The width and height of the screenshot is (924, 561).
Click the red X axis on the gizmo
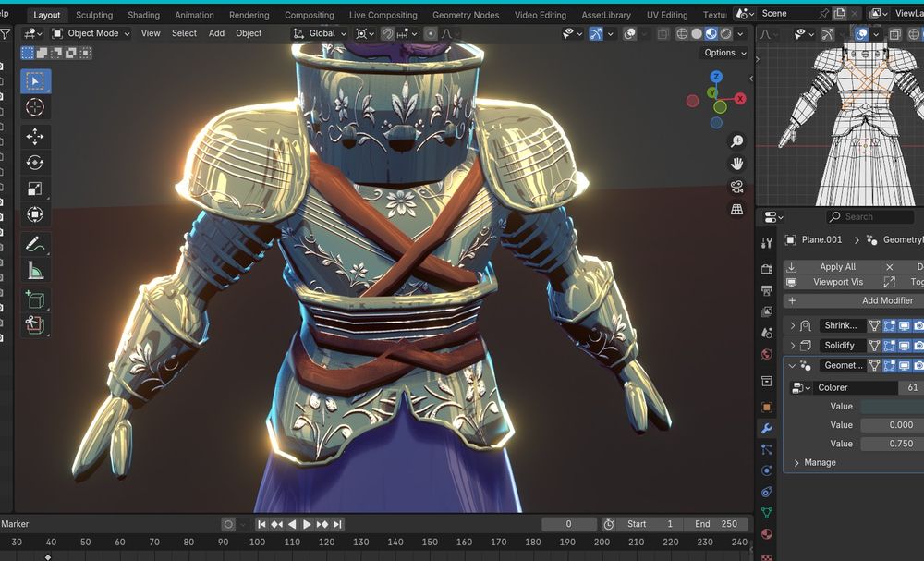coord(740,98)
